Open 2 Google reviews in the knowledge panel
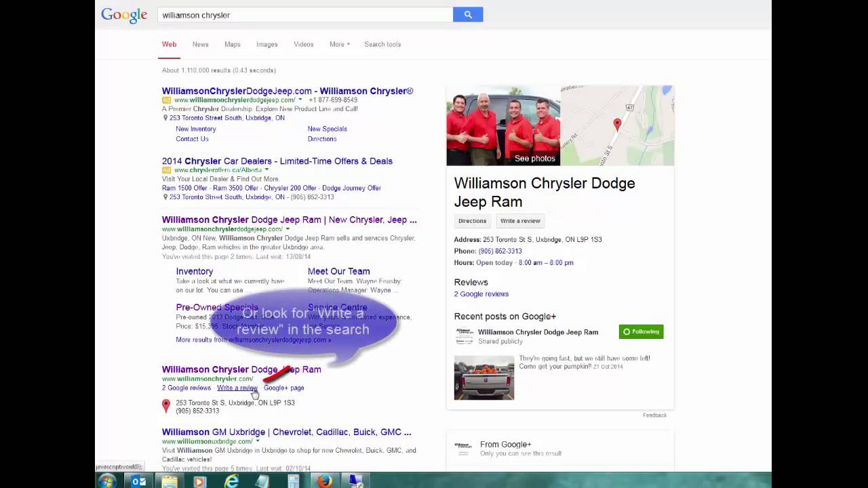868x488 pixels. click(x=481, y=294)
